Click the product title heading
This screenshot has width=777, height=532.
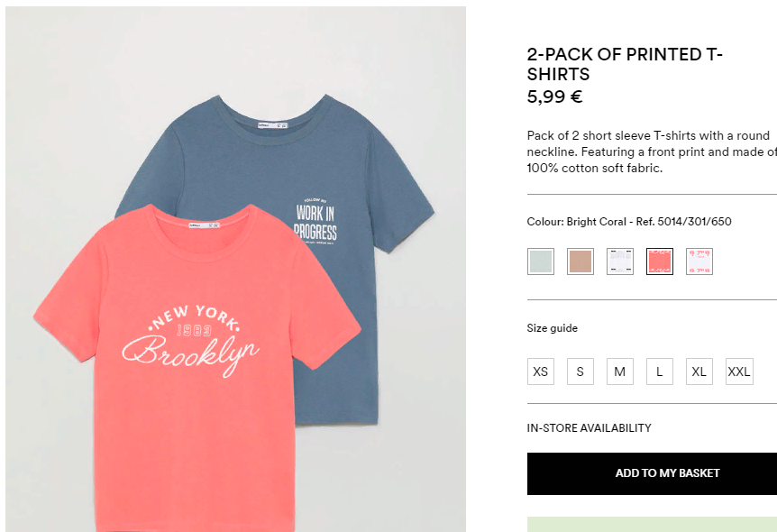tap(625, 64)
